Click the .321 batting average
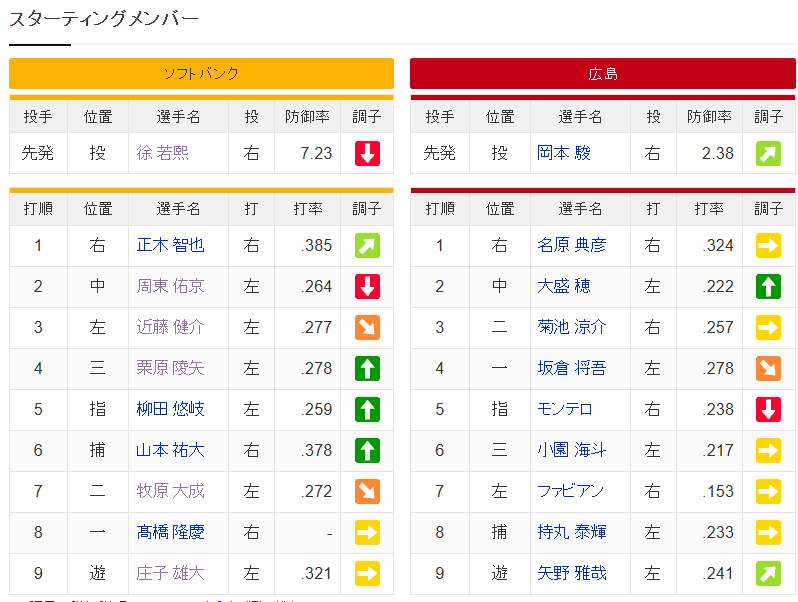798x602 pixels. coord(316,574)
